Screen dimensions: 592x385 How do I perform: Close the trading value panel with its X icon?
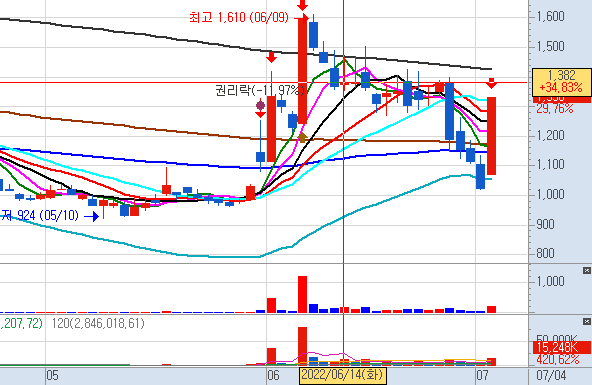586,321
